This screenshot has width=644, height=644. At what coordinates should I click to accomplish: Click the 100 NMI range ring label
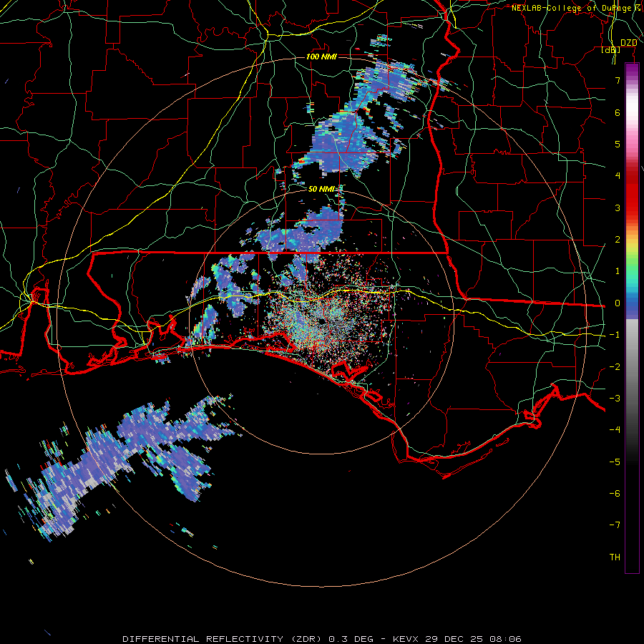[x=321, y=57]
